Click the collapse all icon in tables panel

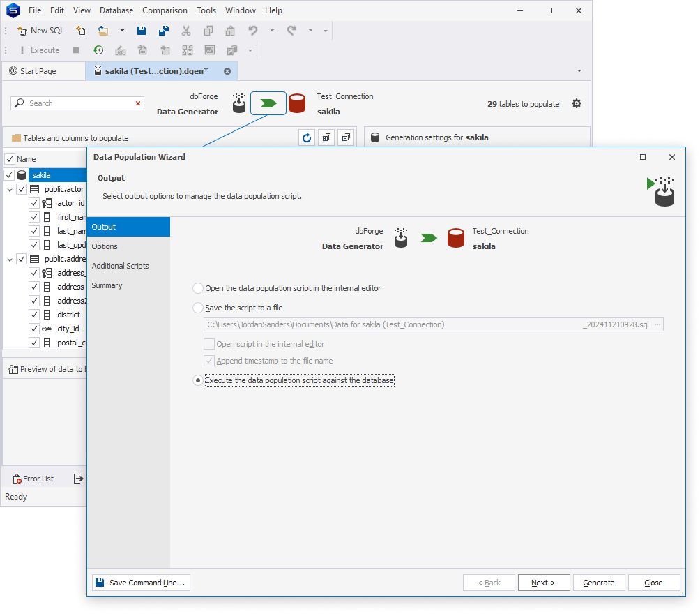click(346, 137)
